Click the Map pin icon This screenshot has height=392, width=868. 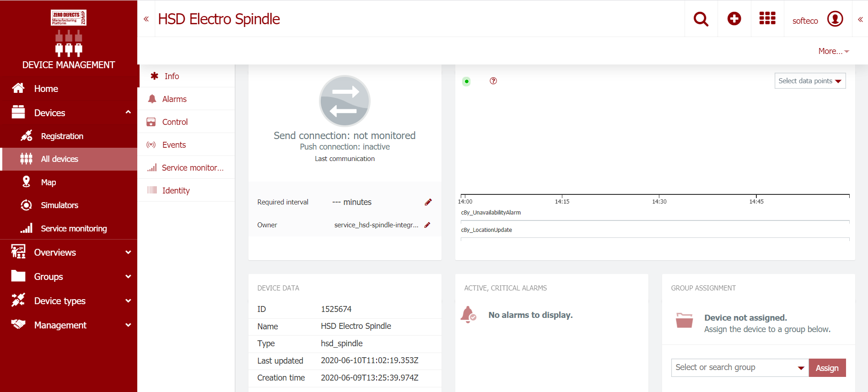pyautogui.click(x=27, y=182)
